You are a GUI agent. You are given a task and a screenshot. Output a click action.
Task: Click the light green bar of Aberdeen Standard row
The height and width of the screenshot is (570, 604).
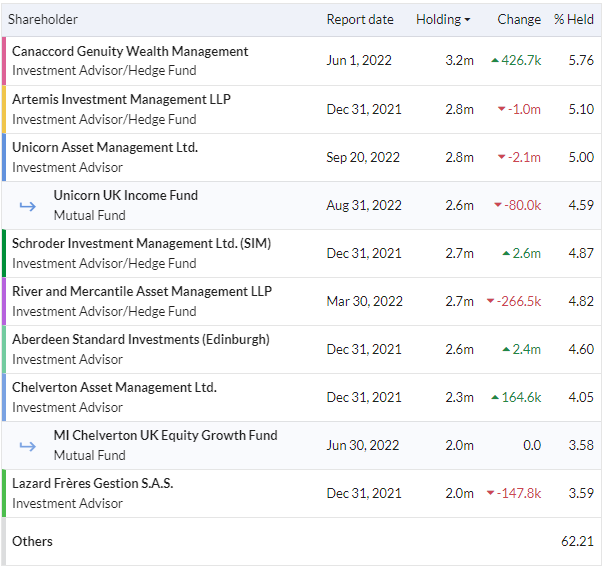(4, 349)
